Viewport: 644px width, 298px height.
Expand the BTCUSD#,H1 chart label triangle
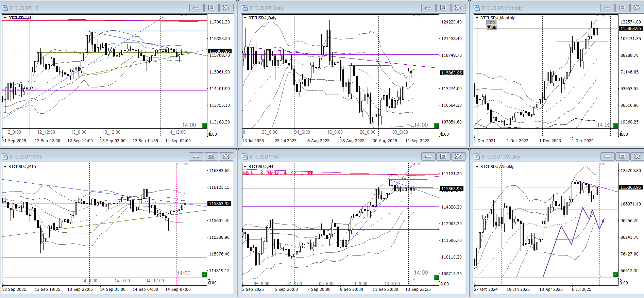coord(5,18)
